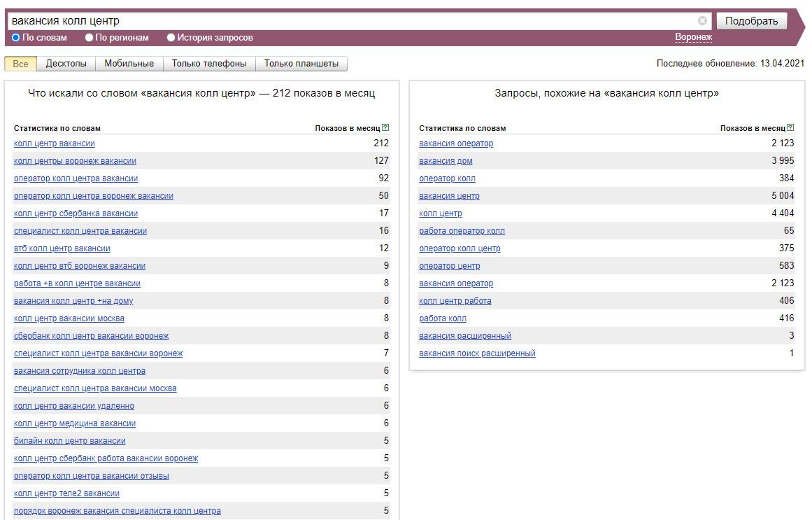The height and width of the screenshot is (520, 812).
Task: Open the 'Мобильные' tab
Action: point(129,64)
